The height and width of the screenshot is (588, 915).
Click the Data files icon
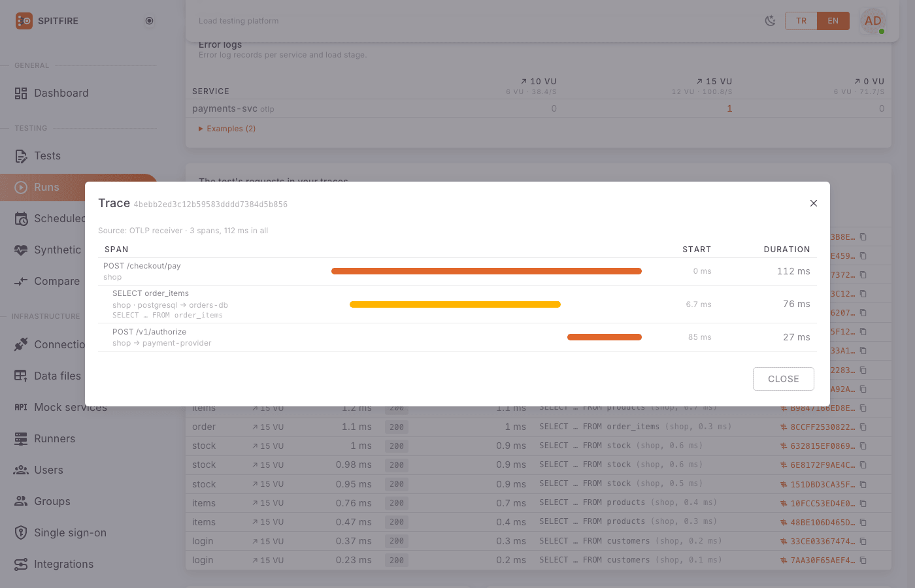tap(21, 376)
